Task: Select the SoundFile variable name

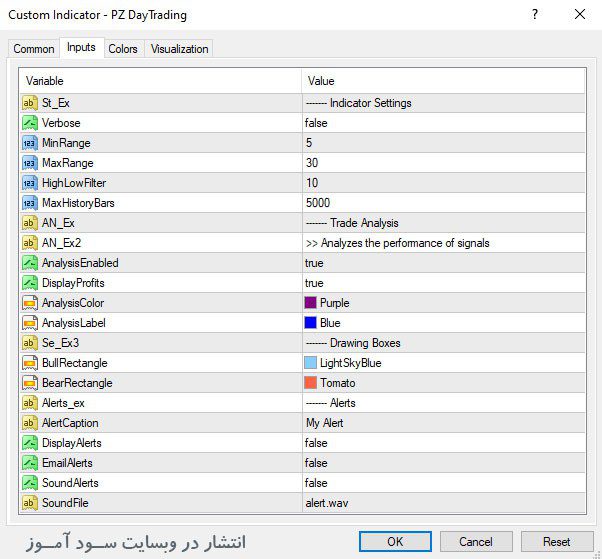Action: [x=65, y=503]
